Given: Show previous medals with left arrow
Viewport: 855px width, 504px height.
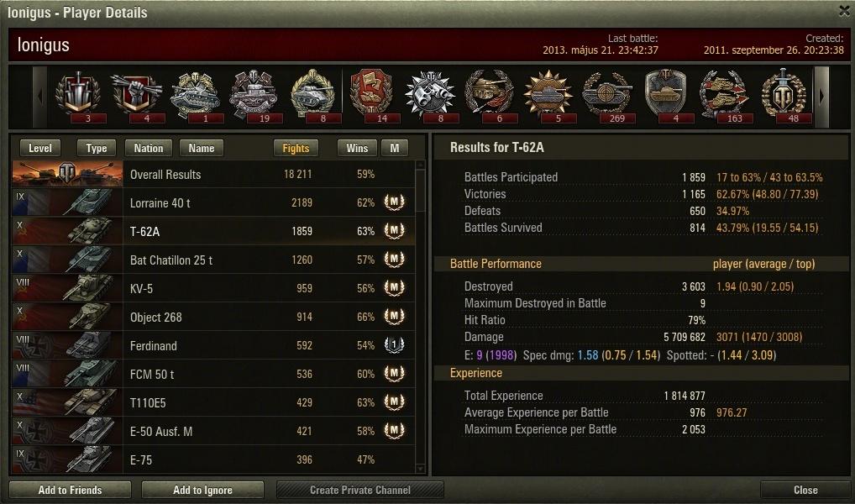Looking at the screenshot, I should (x=39, y=97).
